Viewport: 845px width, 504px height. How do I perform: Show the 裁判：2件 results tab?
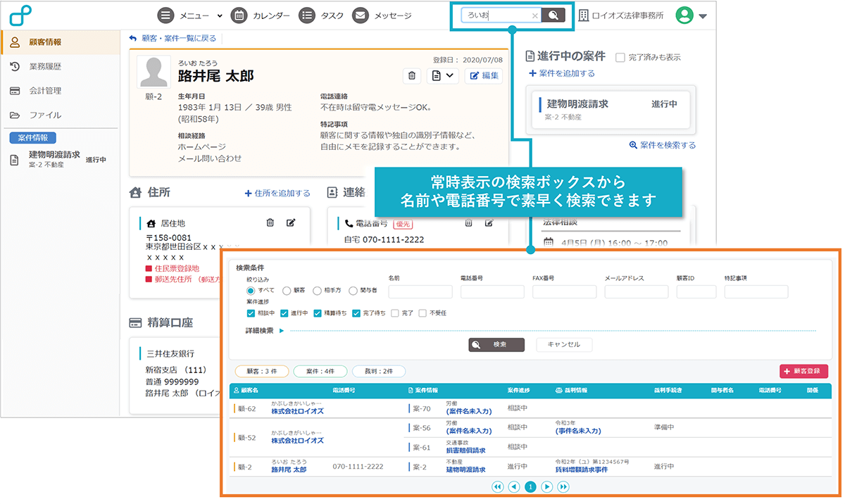pos(378,371)
